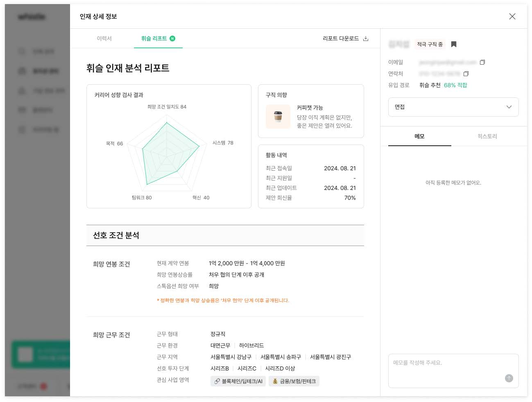Copy the email address with its copy icon
The width and height of the screenshot is (532, 402).
(x=482, y=62)
